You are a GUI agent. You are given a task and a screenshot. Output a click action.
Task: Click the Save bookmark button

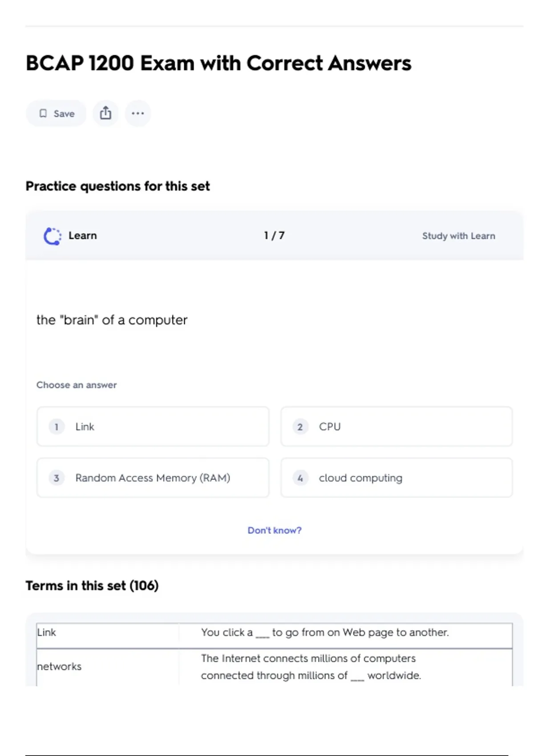[x=56, y=113]
